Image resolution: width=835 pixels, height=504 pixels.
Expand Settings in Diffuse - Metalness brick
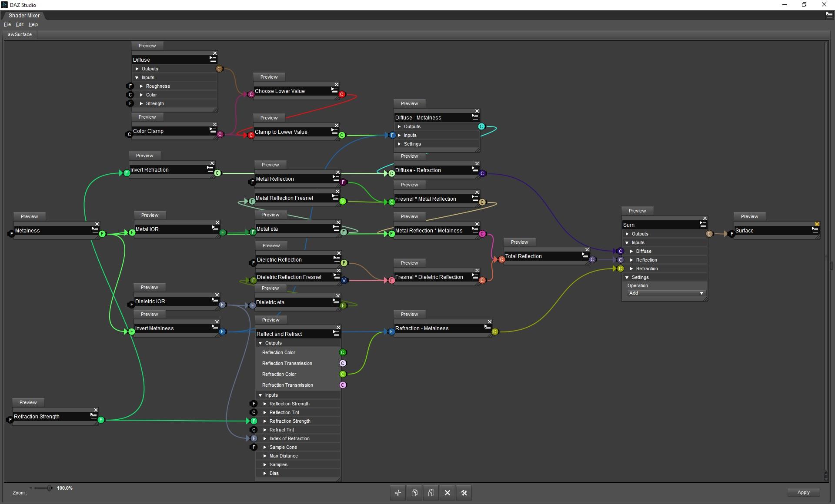(x=399, y=144)
